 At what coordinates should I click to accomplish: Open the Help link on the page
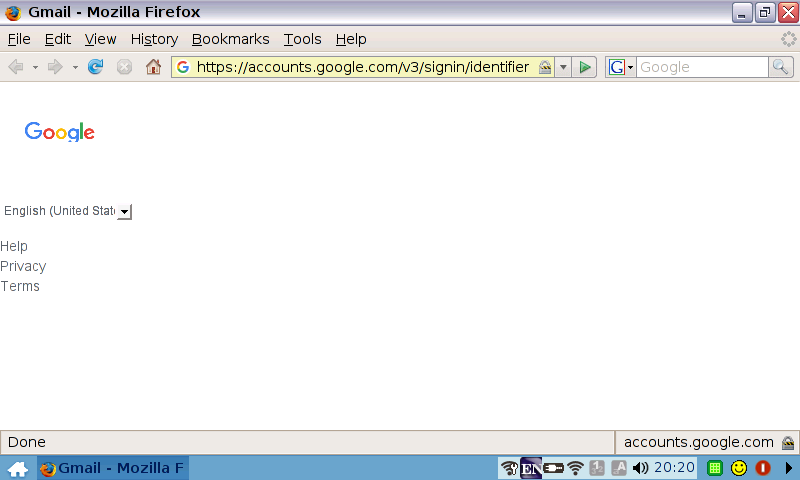click(14, 246)
